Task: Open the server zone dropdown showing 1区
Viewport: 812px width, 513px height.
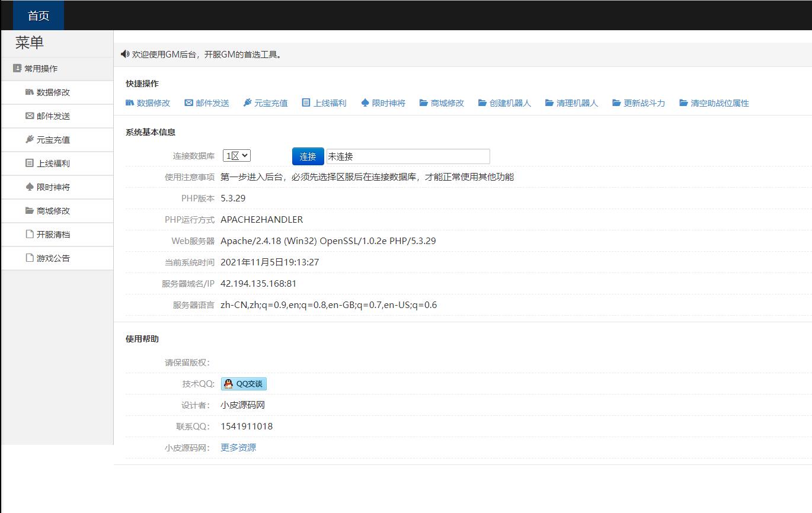Action: (236, 155)
